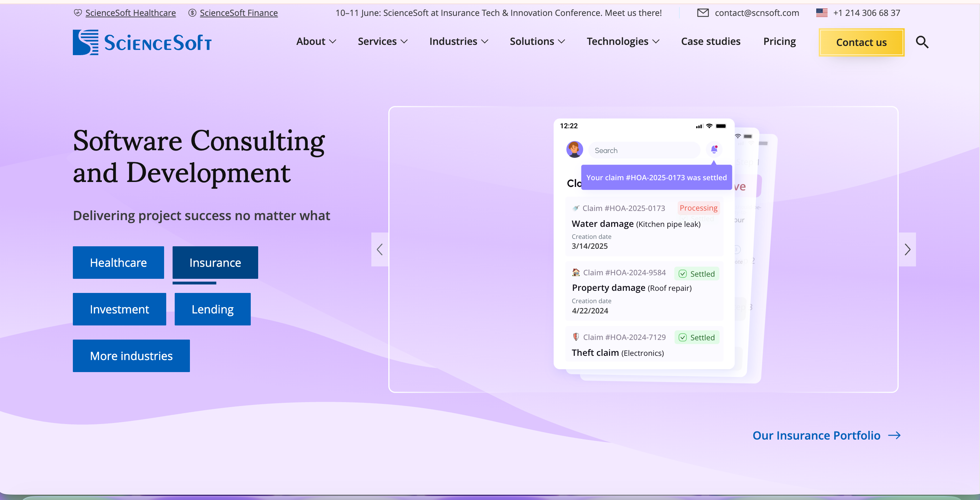Open the Theft claim card
The height and width of the screenshot is (500, 980).
pyautogui.click(x=644, y=344)
